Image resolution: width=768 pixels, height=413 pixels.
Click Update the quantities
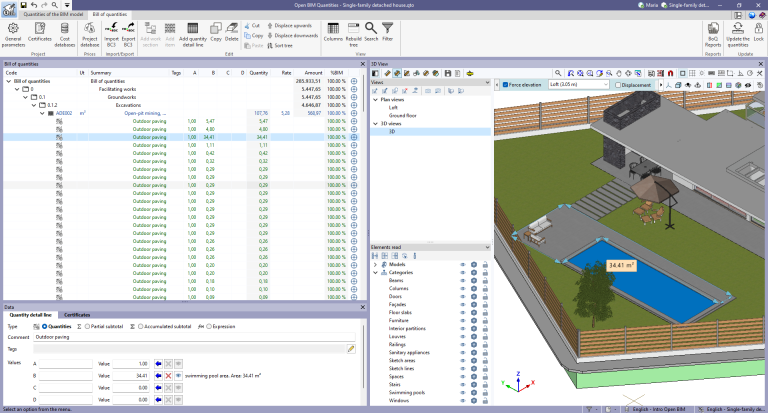coord(738,34)
